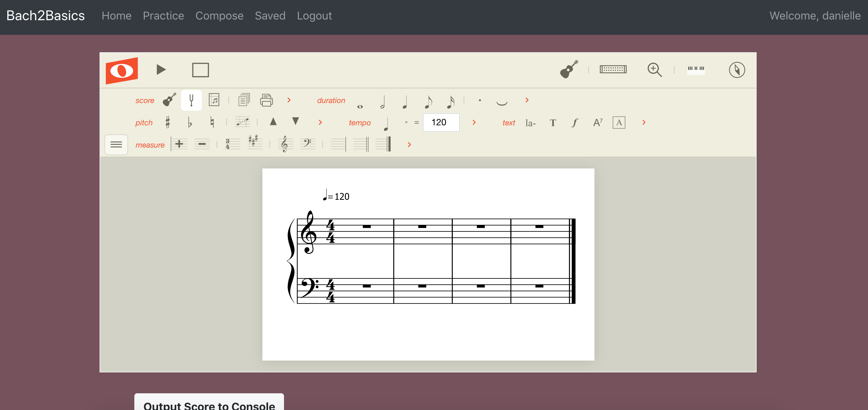Select the eighth note duration
868x410 pixels.
point(428,101)
